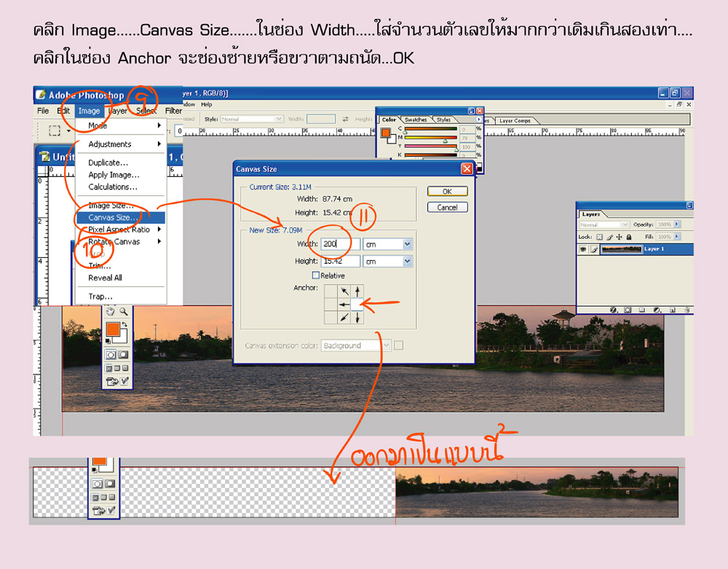Viewport: 728px width, 569px height.
Task: Switch to Quick Mask mode icon
Action: coord(122,354)
